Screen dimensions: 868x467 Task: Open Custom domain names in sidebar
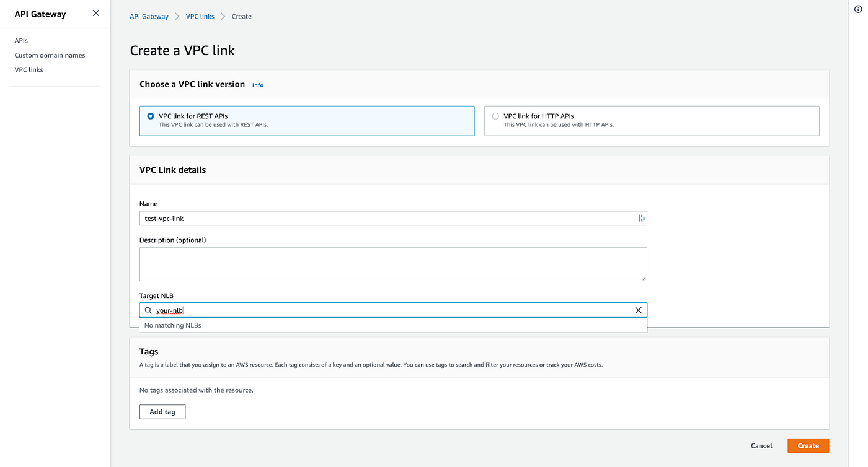point(50,55)
